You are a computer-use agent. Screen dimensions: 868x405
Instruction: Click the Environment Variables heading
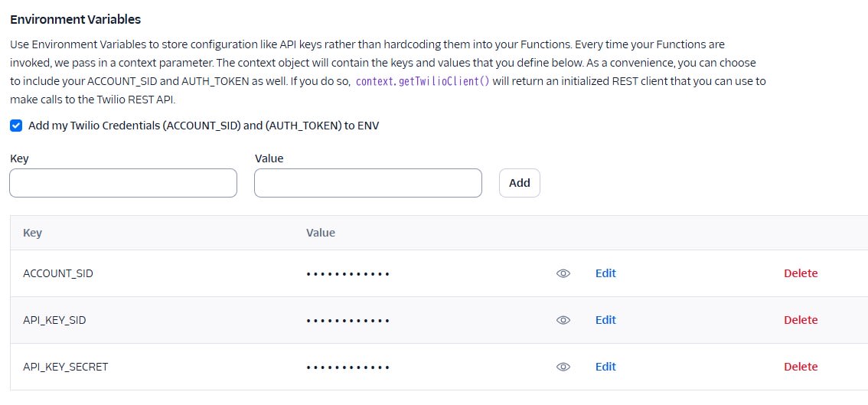coord(75,19)
